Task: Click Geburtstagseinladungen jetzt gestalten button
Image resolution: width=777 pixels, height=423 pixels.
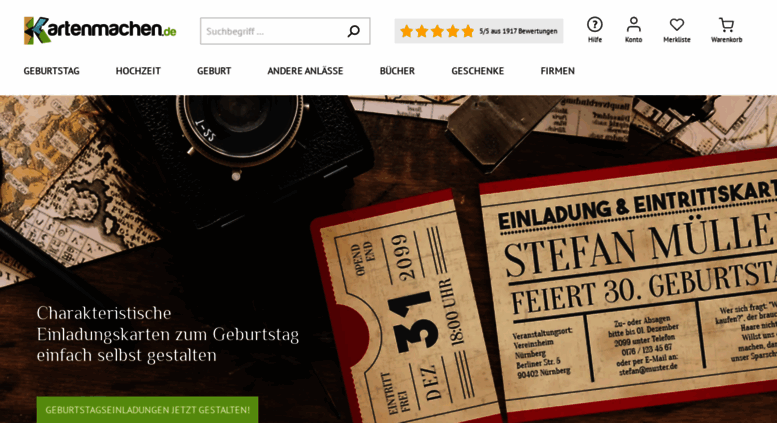Action: [x=147, y=410]
